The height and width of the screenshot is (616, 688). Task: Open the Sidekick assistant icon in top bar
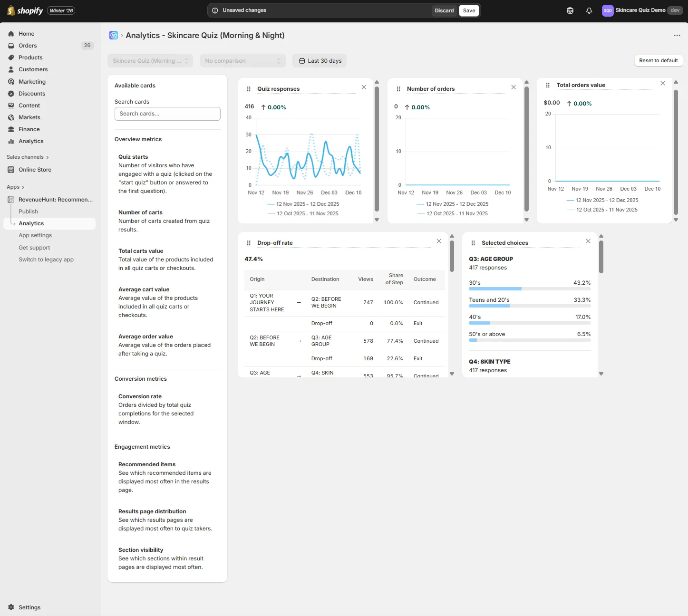tap(570, 10)
